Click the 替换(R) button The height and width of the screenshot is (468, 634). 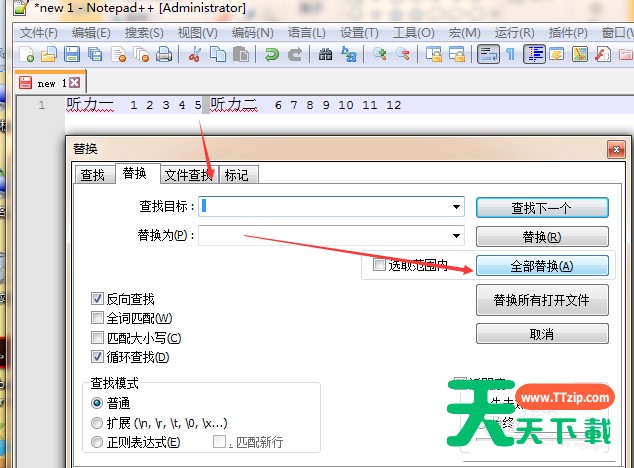pos(542,237)
